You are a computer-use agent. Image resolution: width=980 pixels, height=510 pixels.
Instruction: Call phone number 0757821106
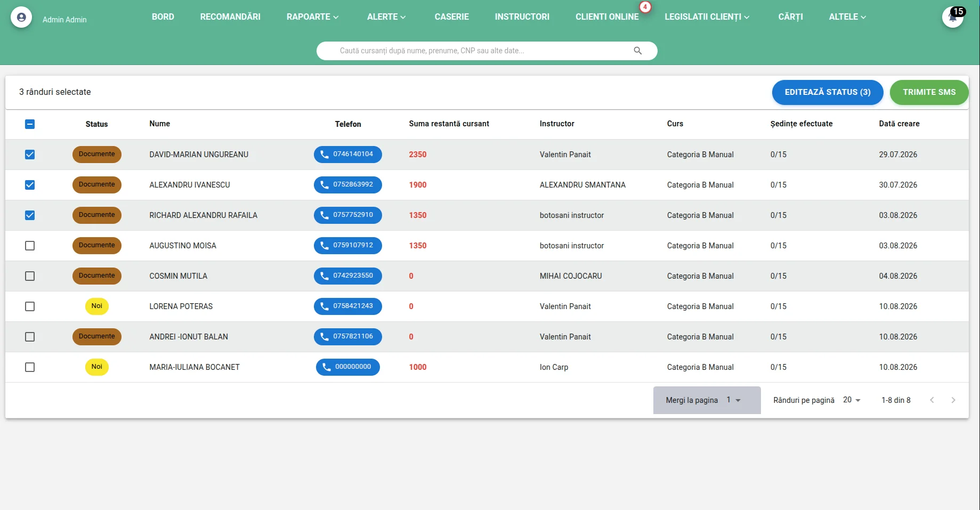click(348, 337)
